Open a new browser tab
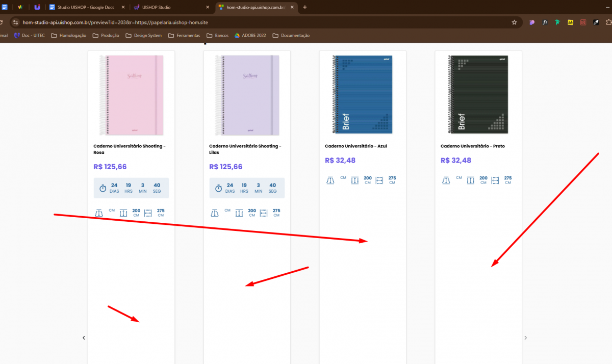The image size is (612, 364). 305,8
